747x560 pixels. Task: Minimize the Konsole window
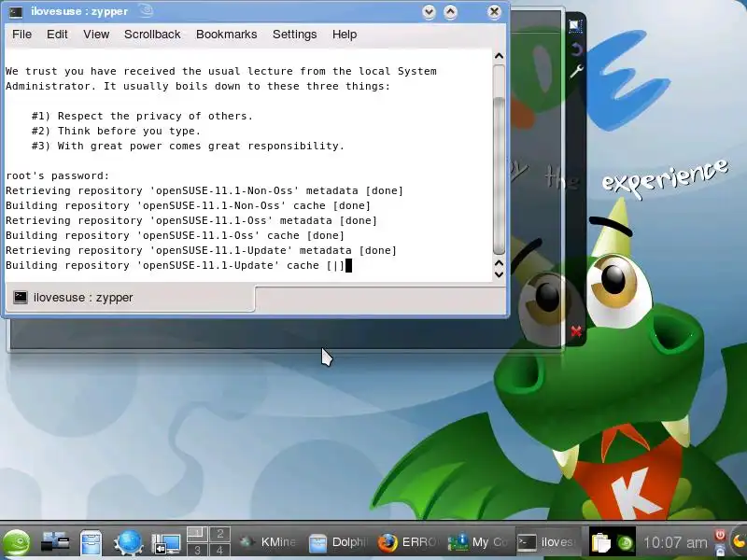coord(429,12)
